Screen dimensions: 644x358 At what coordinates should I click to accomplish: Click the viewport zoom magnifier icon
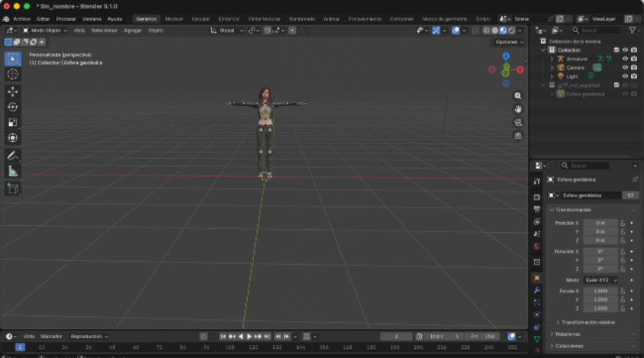[x=518, y=96]
